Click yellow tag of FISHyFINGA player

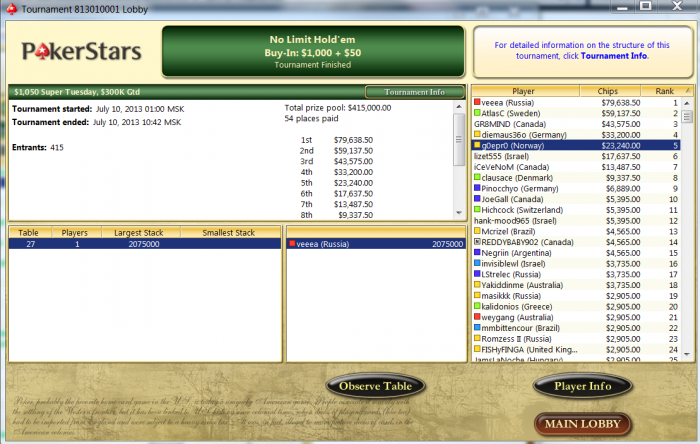pyautogui.click(x=477, y=349)
